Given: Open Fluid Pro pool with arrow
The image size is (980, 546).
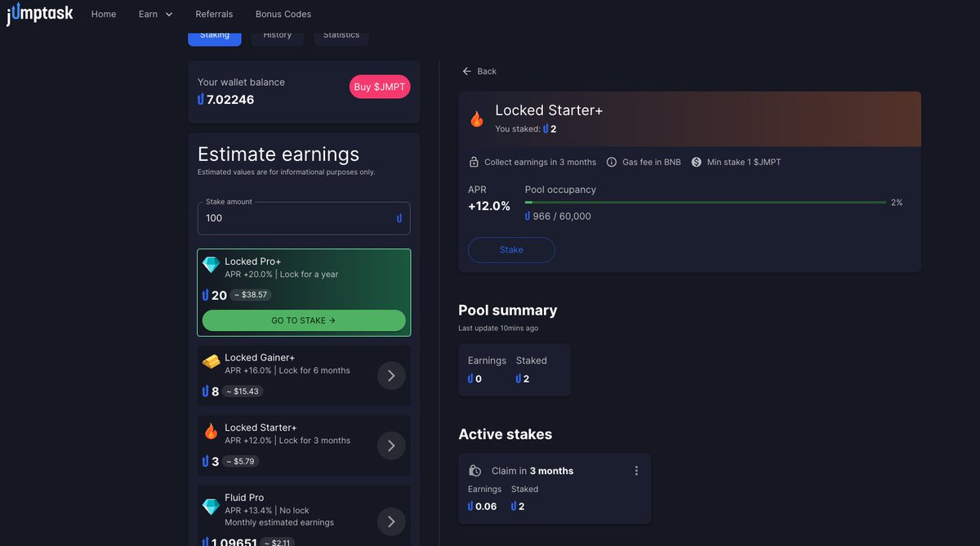Looking at the screenshot, I should tap(391, 521).
